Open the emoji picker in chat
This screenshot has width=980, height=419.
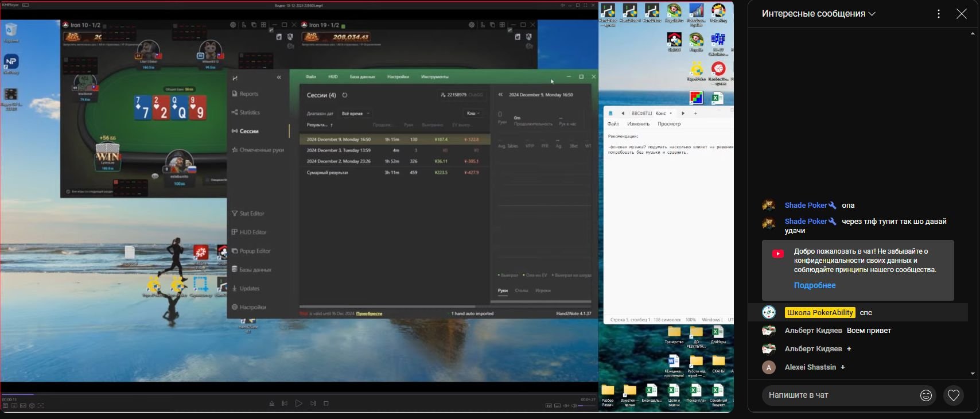coord(925,395)
